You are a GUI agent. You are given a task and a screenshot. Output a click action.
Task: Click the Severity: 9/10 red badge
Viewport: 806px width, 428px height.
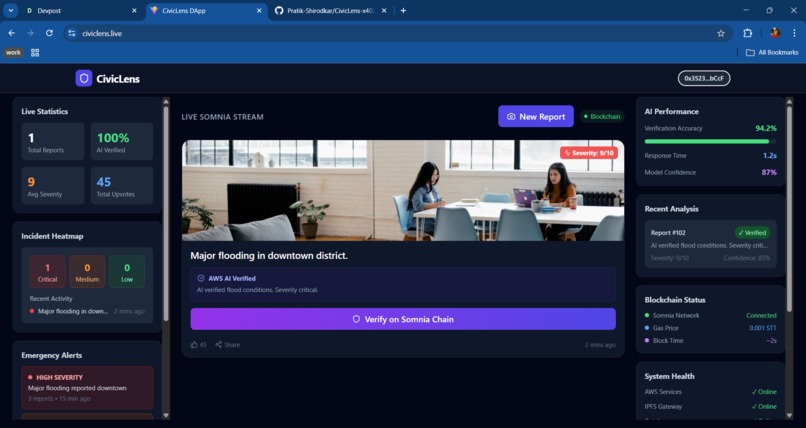(x=589, y=153)
